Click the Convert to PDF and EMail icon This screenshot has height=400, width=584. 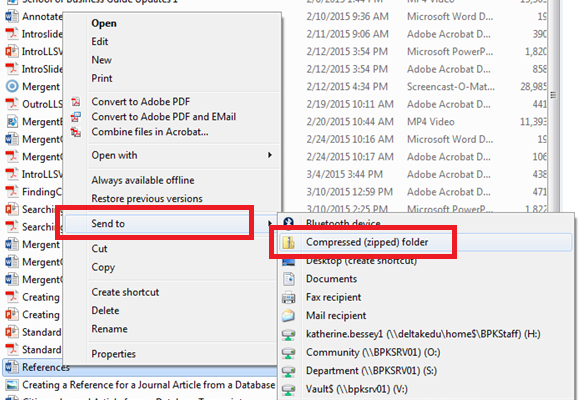(x=76, y=117)
